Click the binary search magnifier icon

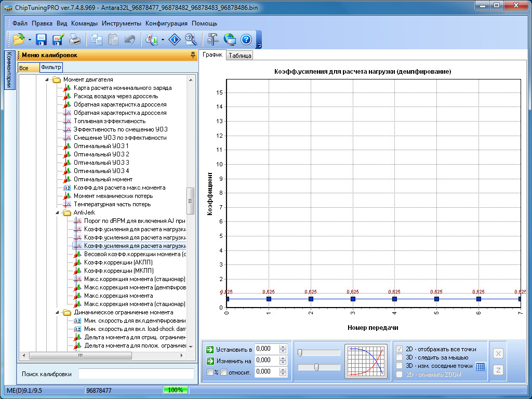(x=191, y=39)
